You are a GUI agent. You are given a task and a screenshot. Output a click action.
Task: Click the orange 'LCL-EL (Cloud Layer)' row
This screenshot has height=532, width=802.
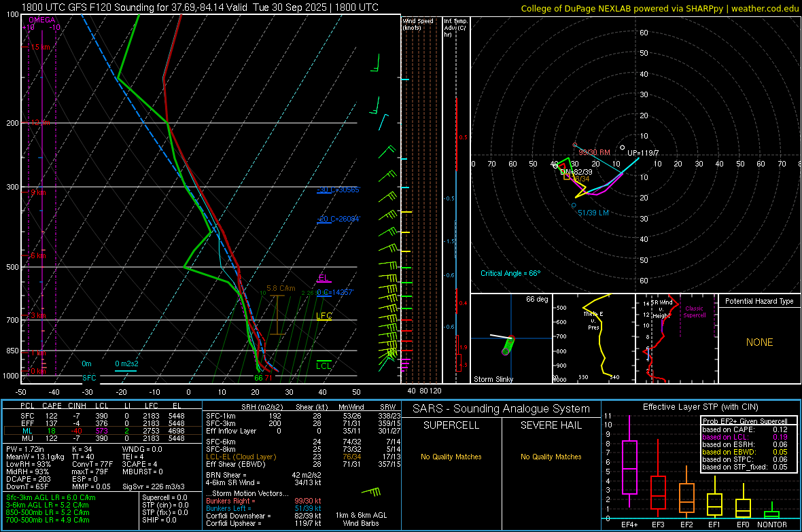(x=303, y=457)
